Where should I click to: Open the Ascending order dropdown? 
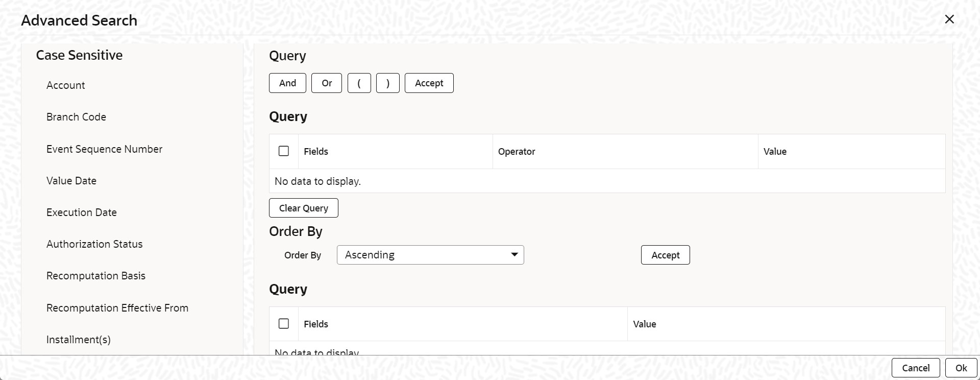(x=430, y=255)
